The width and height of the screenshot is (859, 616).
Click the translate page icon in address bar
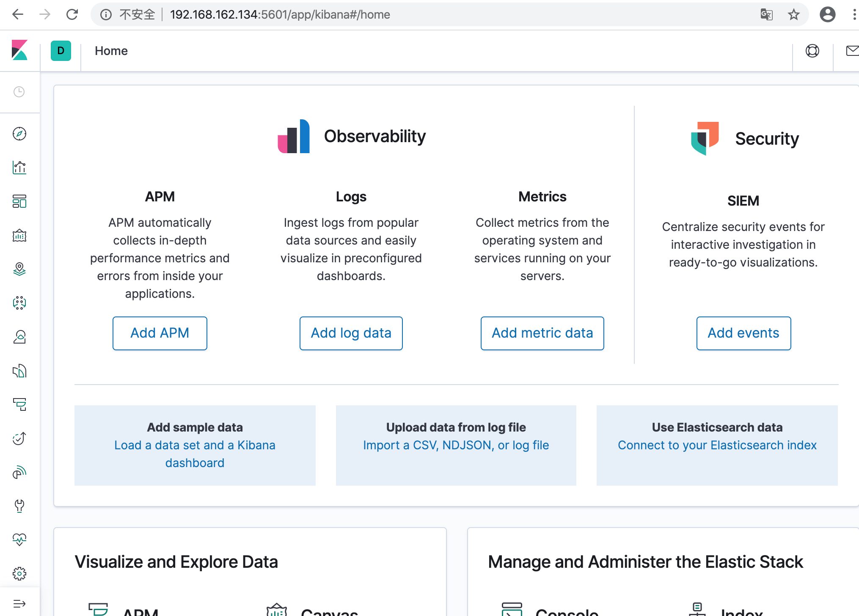click(x=766, y=14)
